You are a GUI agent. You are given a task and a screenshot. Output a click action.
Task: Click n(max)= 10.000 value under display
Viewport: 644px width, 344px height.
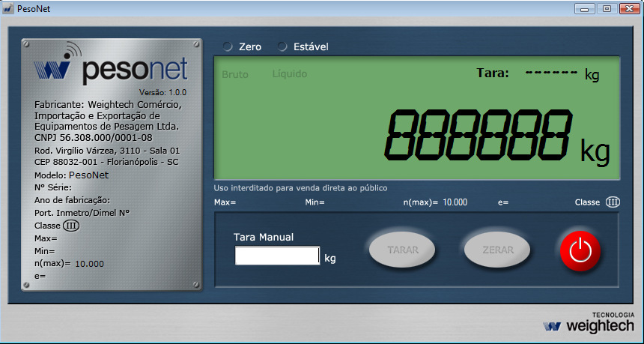tap(435, 202)
